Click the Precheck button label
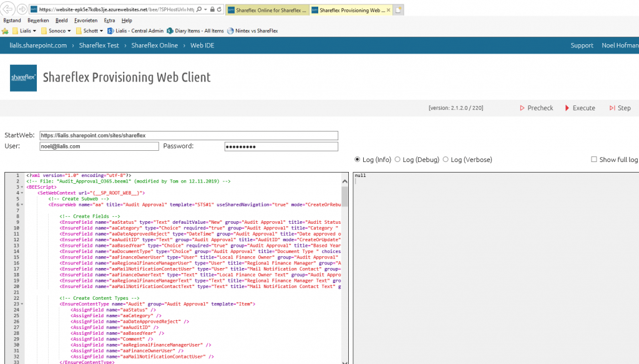 (x=540, y=108)
